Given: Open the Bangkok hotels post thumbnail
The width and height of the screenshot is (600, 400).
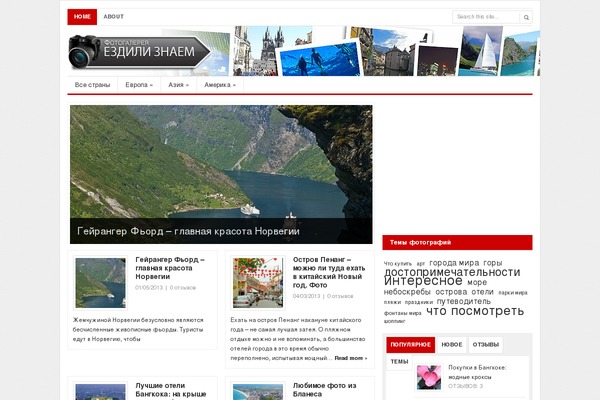Looking at the screenshot, I should (100, 391).
